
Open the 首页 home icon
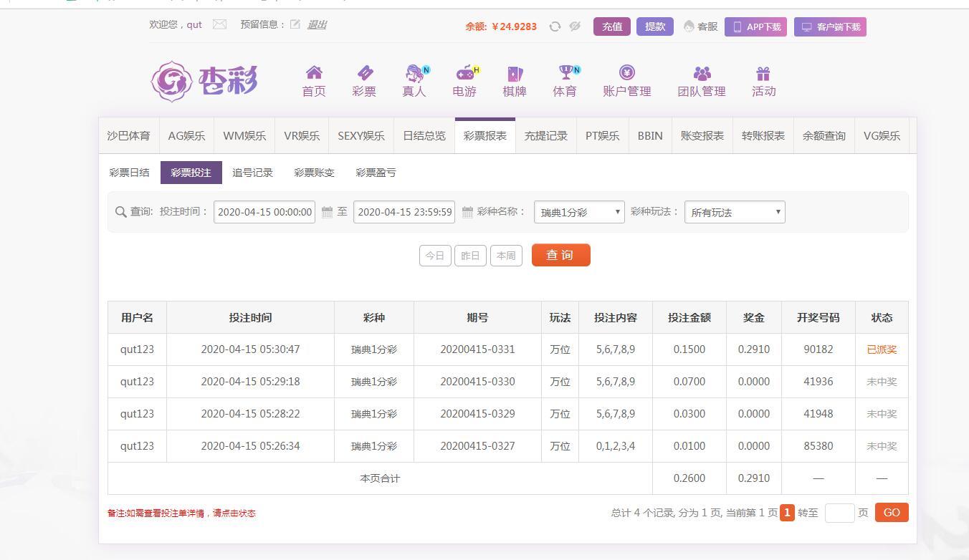pyautogui.click(x=314, y=73)
